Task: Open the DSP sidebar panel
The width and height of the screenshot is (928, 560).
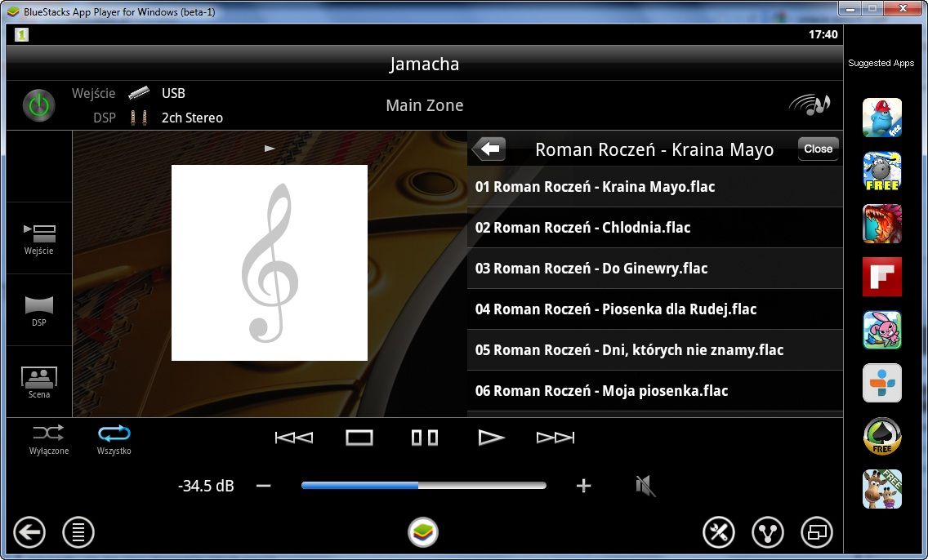Action: point(39,310)
